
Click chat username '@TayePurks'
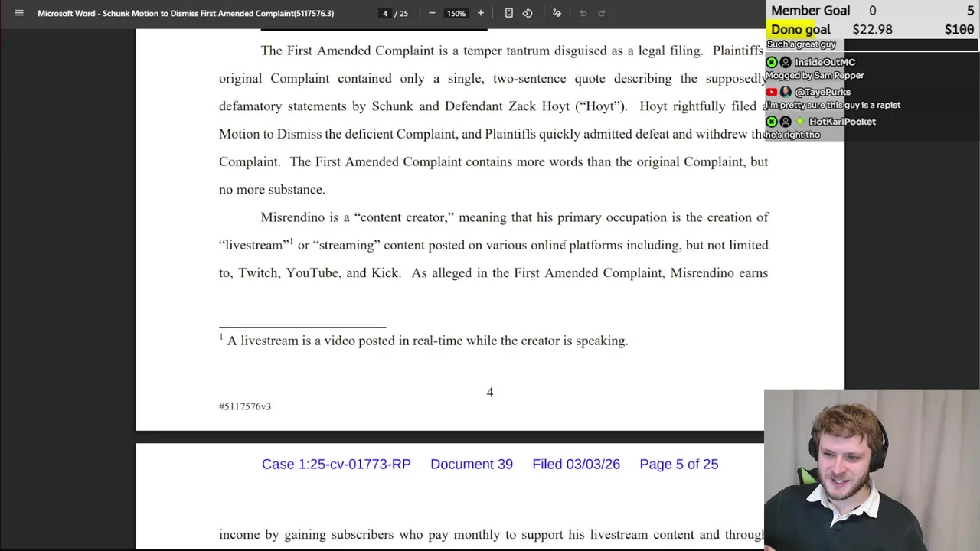(822, 92)
